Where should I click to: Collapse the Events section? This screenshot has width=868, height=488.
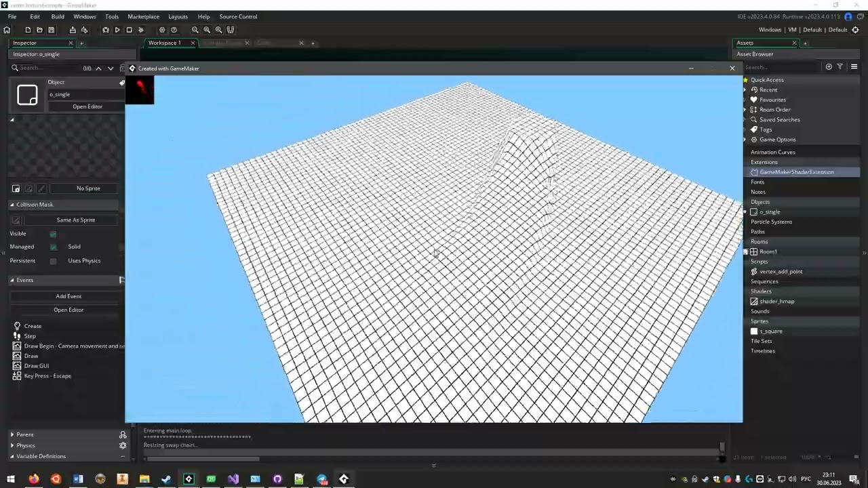(x=12, y=280)
